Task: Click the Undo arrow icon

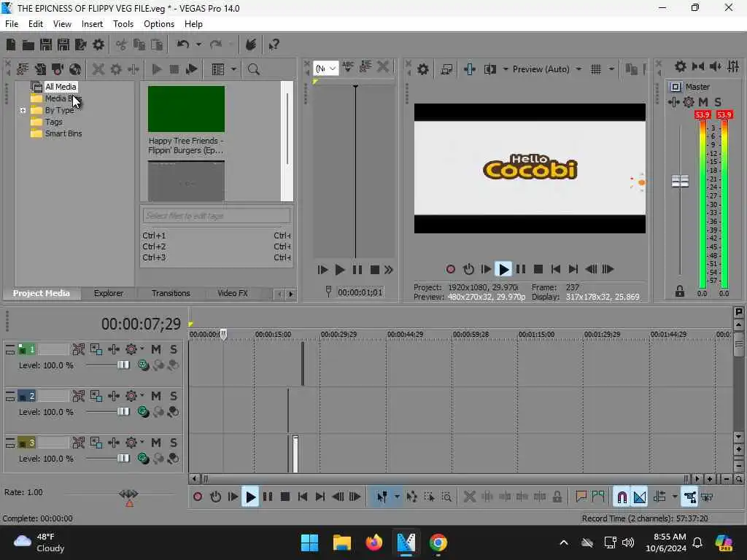Action: tap(182, 44)
